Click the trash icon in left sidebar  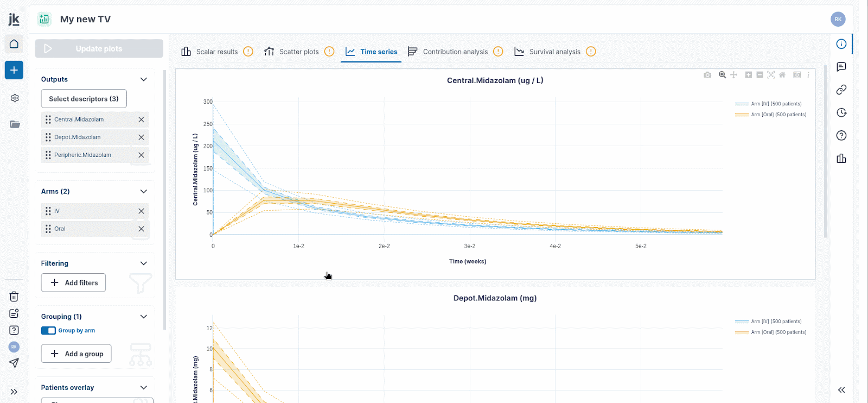pyautogui.click(x=14, y=297)
